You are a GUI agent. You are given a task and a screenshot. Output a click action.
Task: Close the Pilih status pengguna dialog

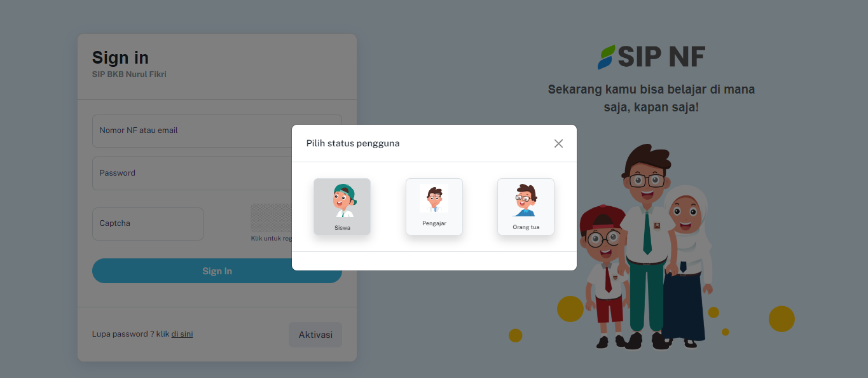pyautogui.click(x=558, y=143)
